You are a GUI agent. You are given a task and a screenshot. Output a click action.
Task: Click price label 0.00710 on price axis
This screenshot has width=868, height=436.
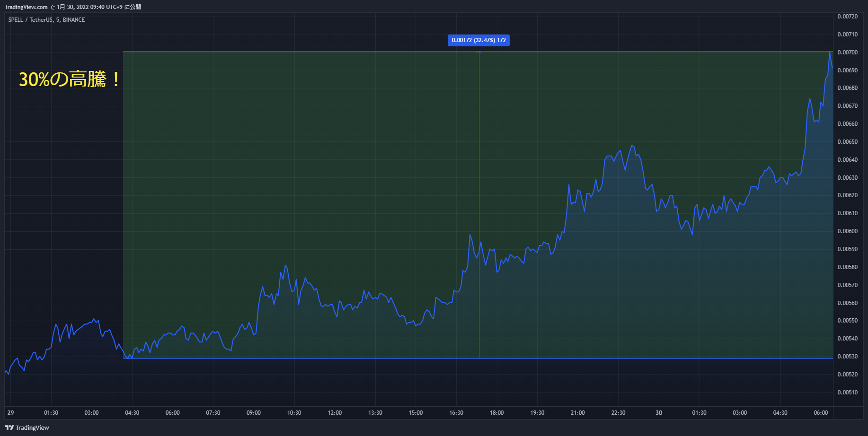click(847, 35)
